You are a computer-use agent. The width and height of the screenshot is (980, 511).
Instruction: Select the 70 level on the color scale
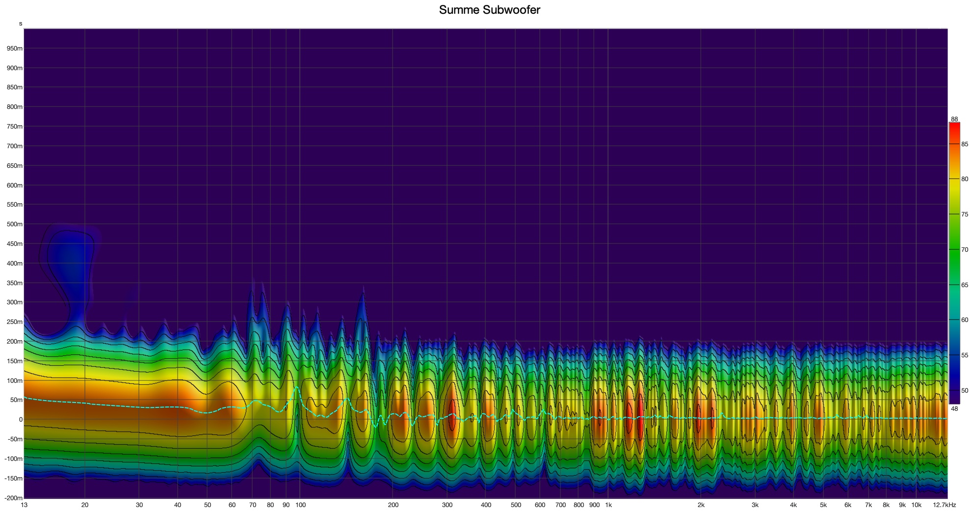pos(964,249)
